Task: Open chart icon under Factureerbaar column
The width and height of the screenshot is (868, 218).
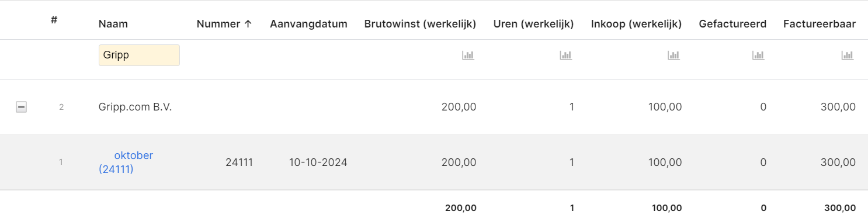Action: pyautogui.click(x=848, y=55)
